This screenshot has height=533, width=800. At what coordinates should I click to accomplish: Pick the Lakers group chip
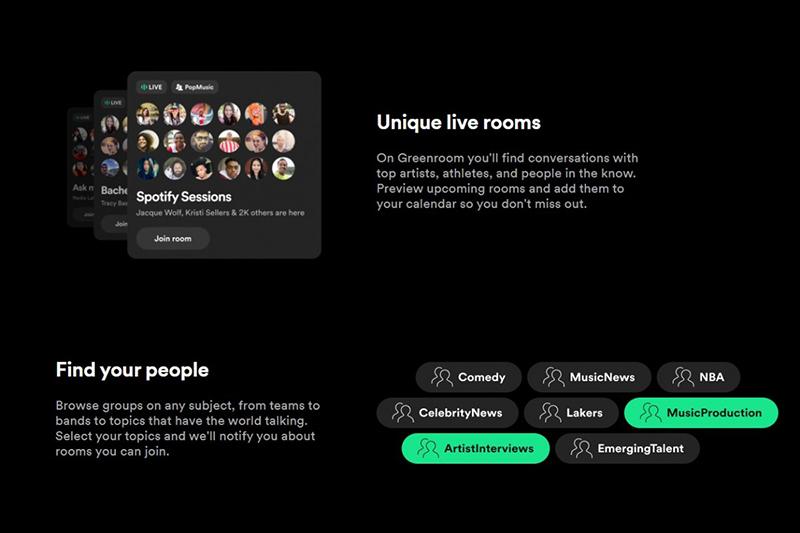coord(571,413)
